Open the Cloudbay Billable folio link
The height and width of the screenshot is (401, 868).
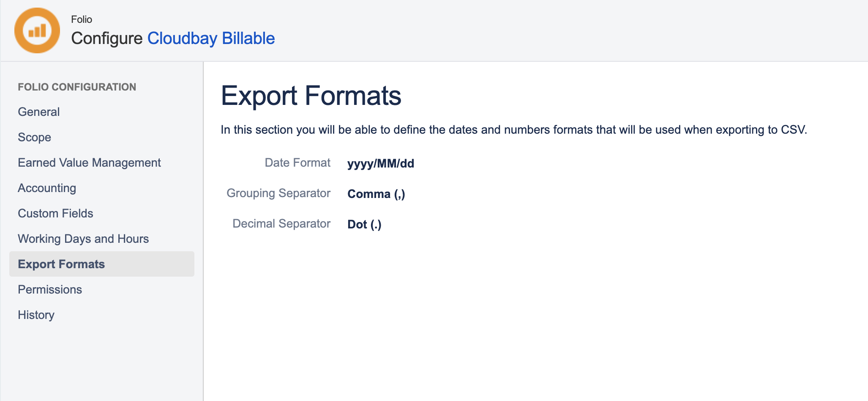tap(211, 38)
